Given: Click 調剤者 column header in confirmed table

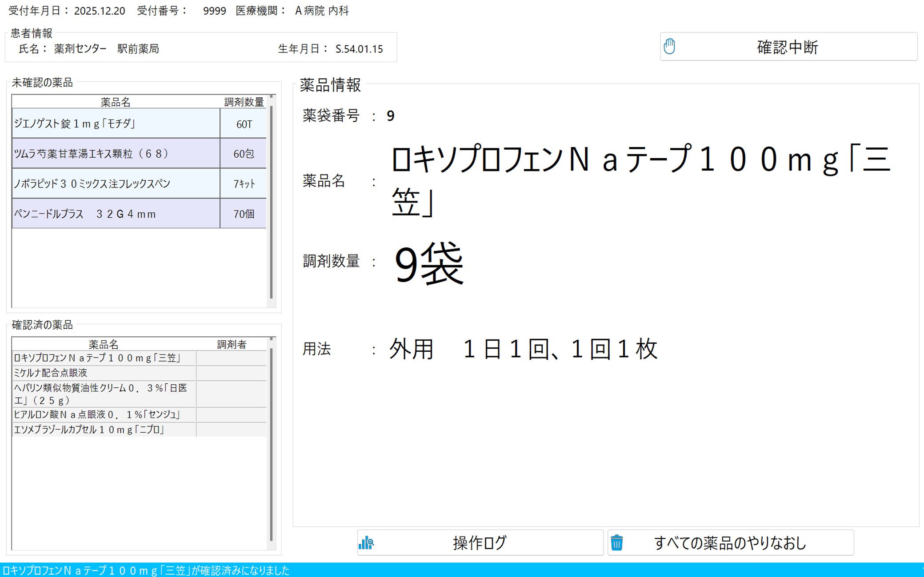Looking at the screenshot, I should click(x=231, y=344).
